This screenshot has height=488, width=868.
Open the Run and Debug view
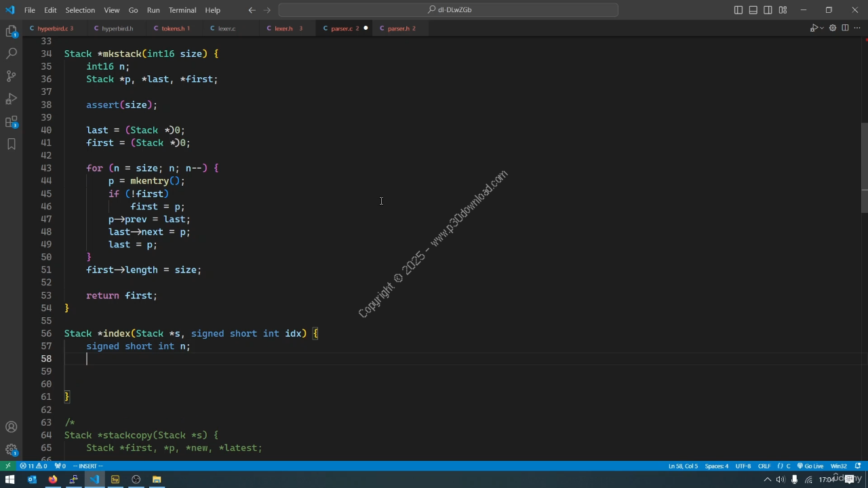(12, 99)
